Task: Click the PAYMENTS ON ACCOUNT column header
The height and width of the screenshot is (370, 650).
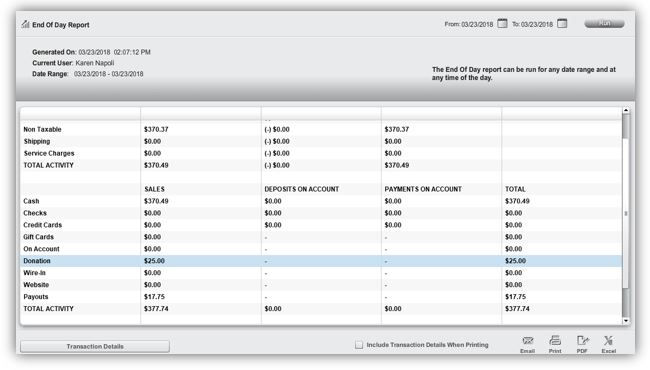Action: (x=423, y=189)
